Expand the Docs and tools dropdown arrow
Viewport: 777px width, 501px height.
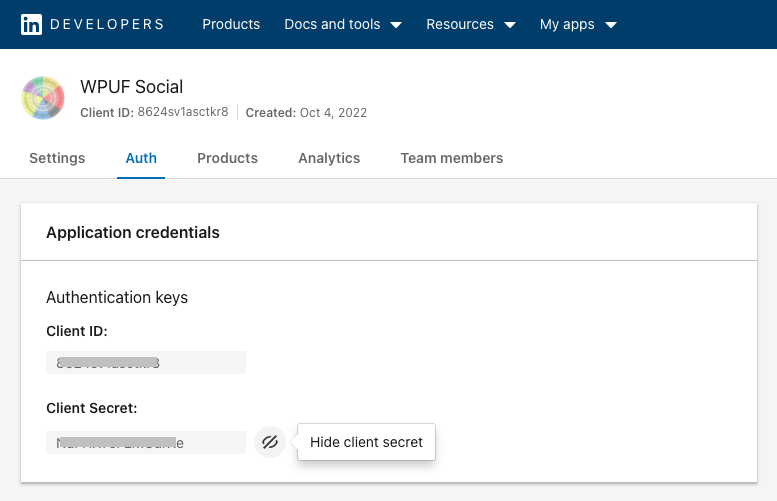point(396,25)
